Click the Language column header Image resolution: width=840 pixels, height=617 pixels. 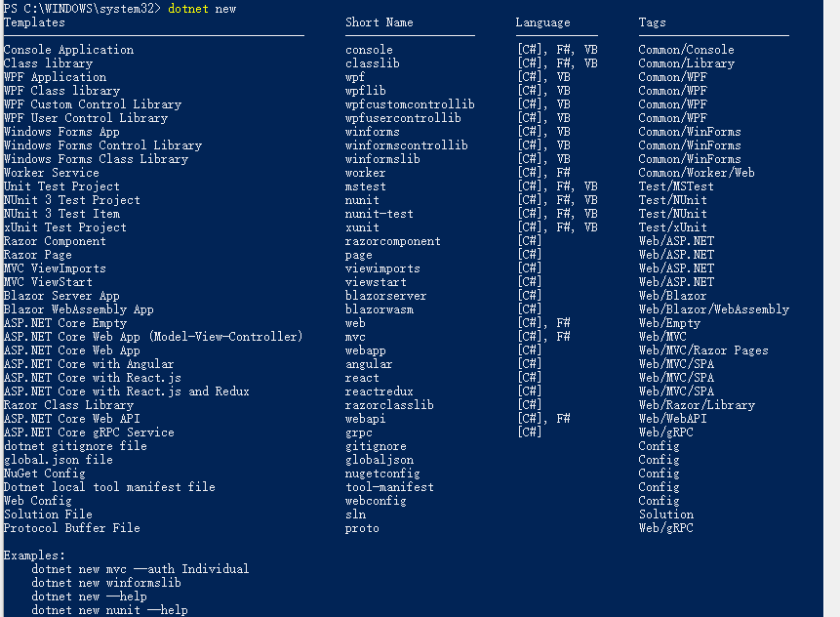(543, 22)
